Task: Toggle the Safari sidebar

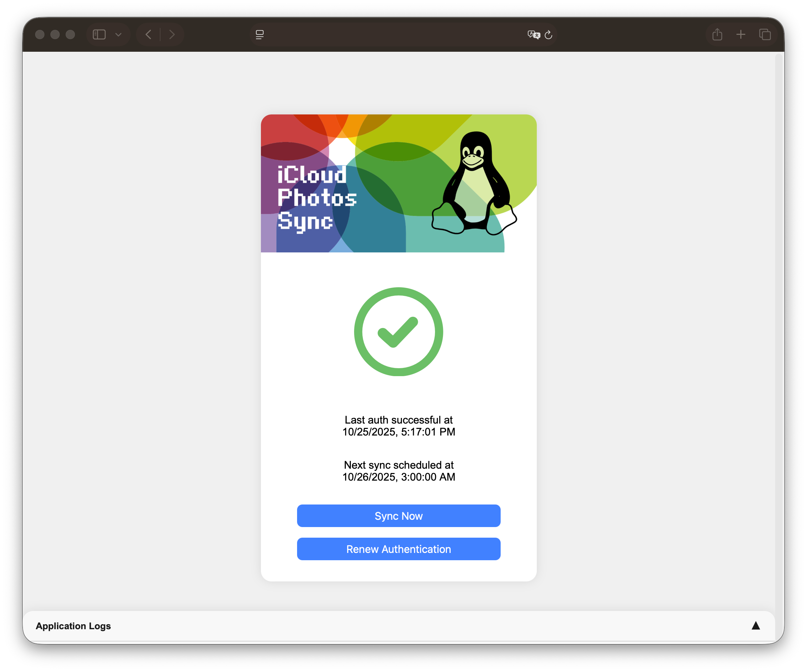Action: pos(99,34)
